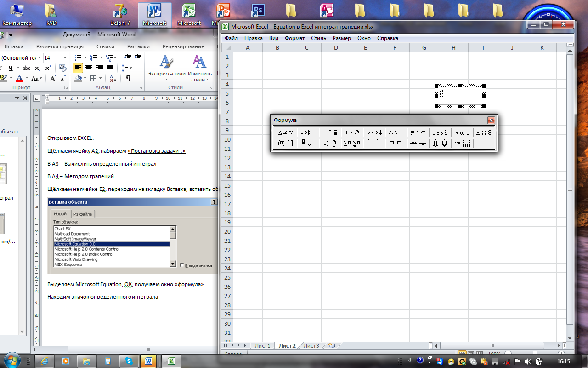Toggle center alignment in Word ribbon
Image resolution: width=588 pixels, height=368 pixels.
[89, 68]
